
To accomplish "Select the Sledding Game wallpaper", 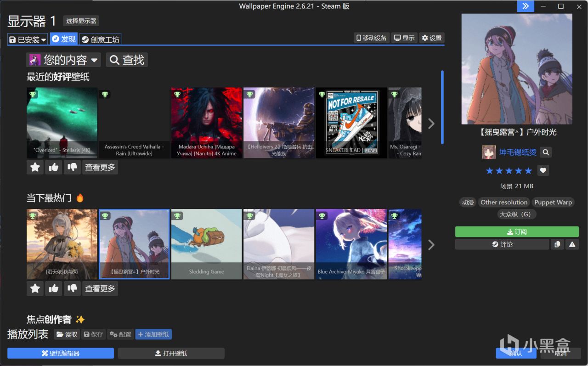I will point(206,244).
